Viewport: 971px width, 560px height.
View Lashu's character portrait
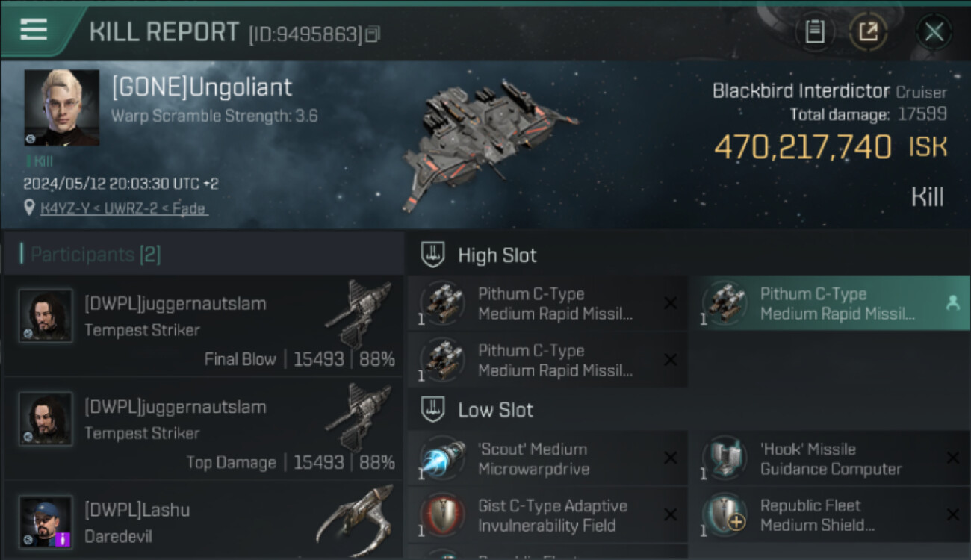tap(46, 521)
